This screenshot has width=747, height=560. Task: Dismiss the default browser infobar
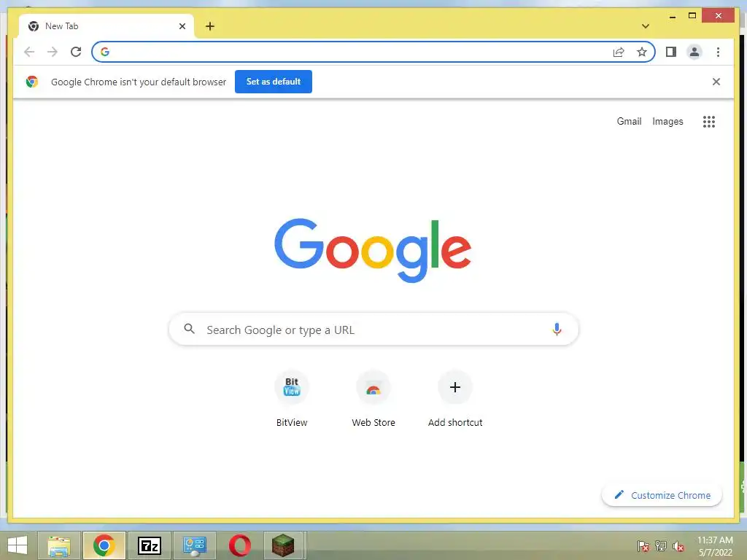[x=716, y=82]
